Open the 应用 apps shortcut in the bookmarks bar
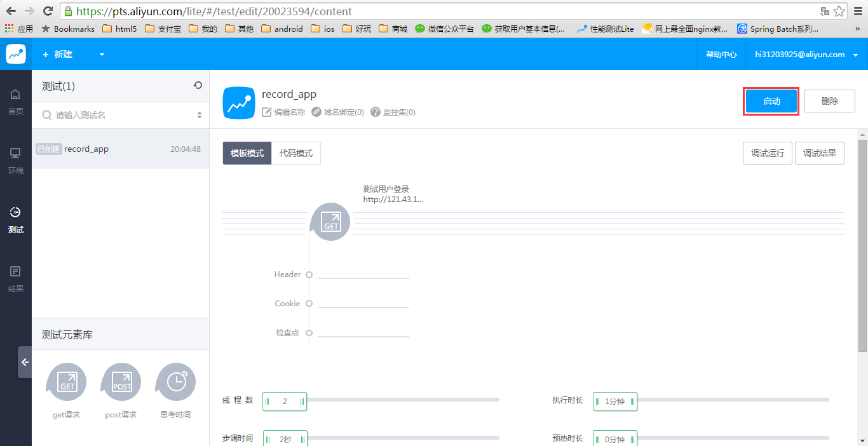 click(x=19, y=29)
